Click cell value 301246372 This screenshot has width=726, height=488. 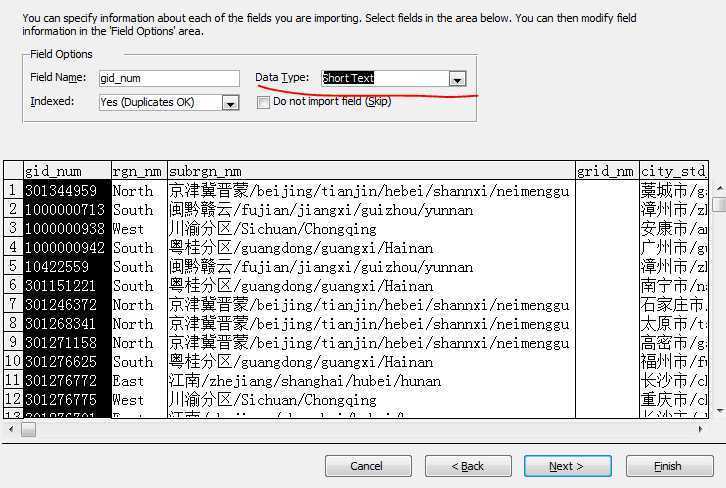coord(67,304)
